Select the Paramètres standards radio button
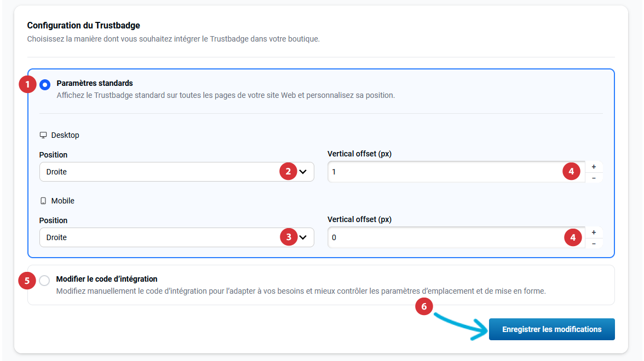 (45, 84)
